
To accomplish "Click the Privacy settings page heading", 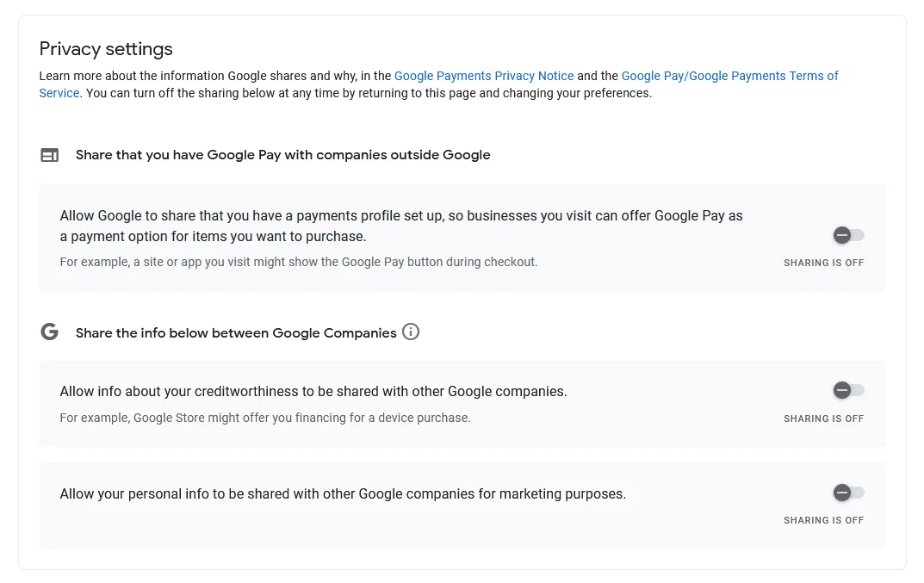I will (x=106, y=49).
